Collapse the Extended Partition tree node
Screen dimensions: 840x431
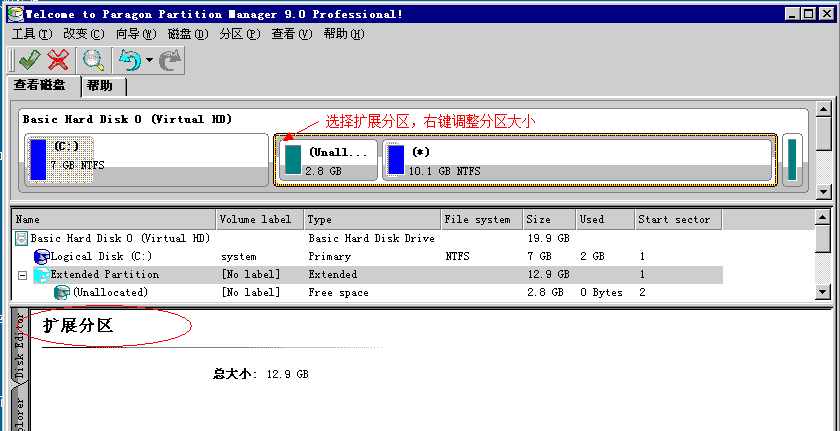[x=21, y=275]
